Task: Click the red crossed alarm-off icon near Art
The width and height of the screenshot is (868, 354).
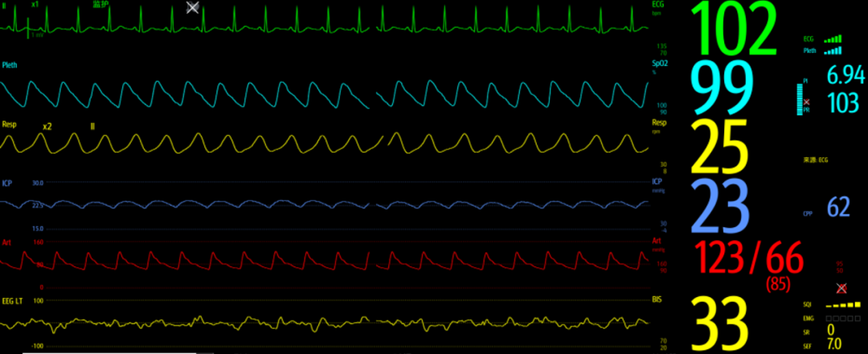Action: pos(841,288)
